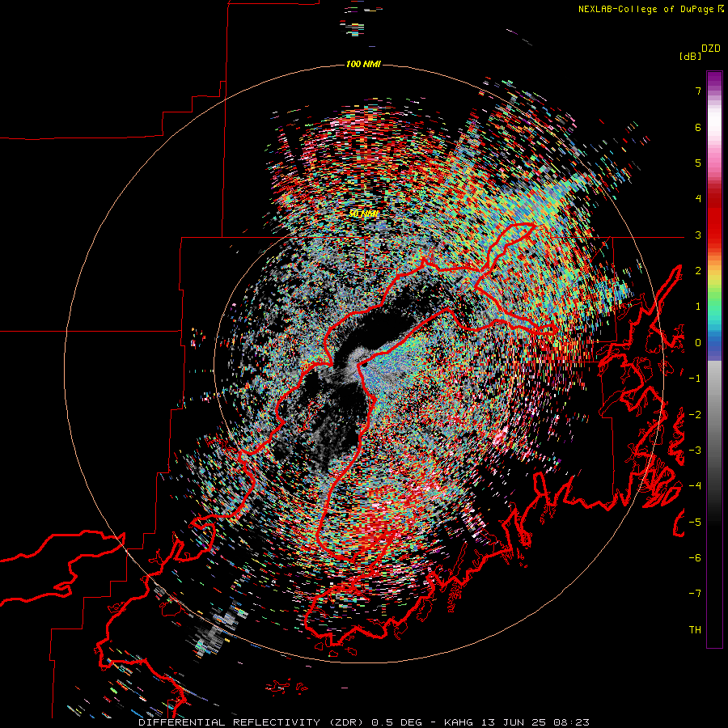Click the TH threshold label on scale
728x728 pixels.
pyautogui.click(x=695, y=630)
